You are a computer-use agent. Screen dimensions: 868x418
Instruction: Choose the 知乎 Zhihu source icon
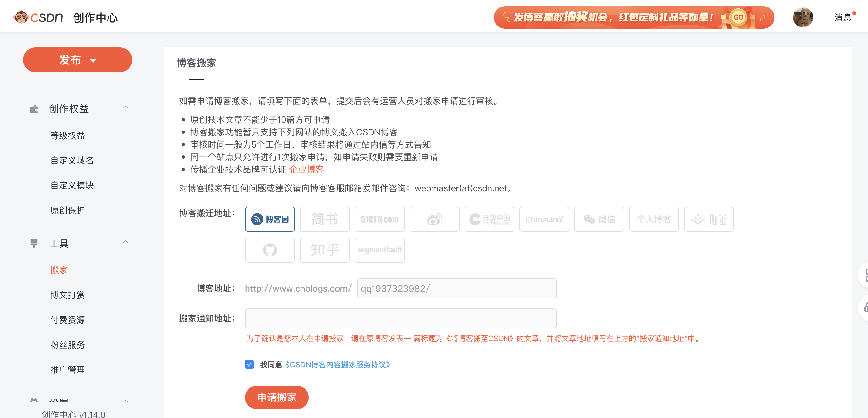click(x=325, y=250)
